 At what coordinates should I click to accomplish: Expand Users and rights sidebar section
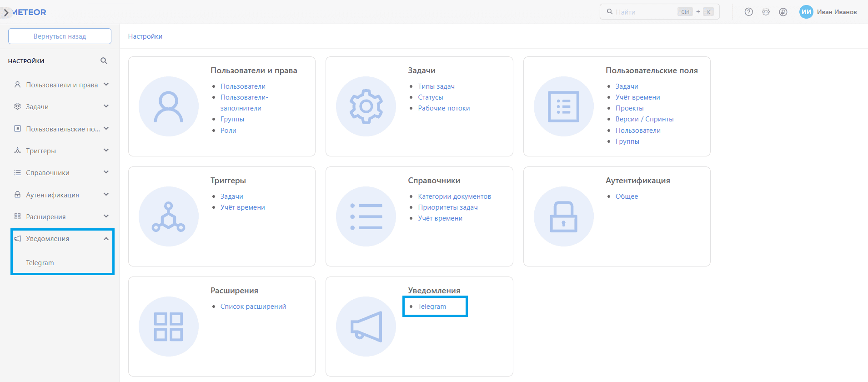(106, 85)
